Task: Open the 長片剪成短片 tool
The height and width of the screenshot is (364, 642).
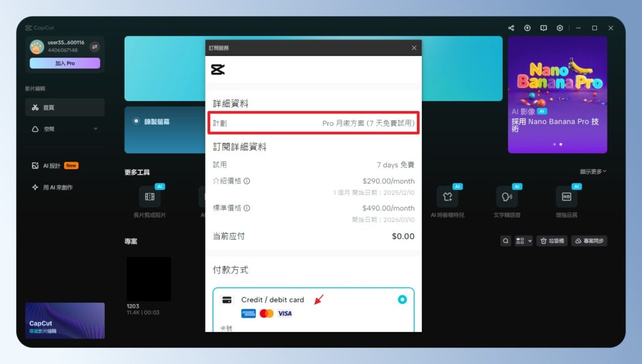Action: (149, 196)
